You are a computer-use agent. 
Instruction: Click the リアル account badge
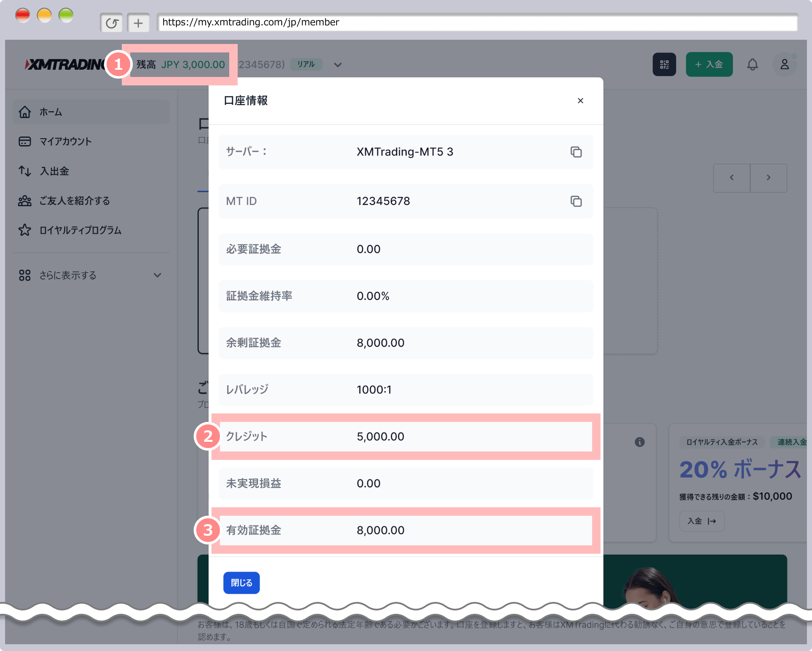click(306, 64)
